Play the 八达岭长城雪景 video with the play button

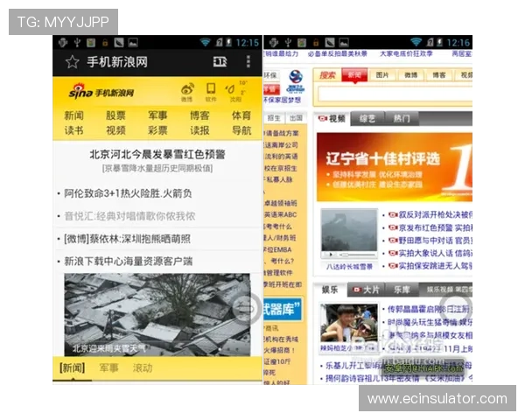[331, 255]
